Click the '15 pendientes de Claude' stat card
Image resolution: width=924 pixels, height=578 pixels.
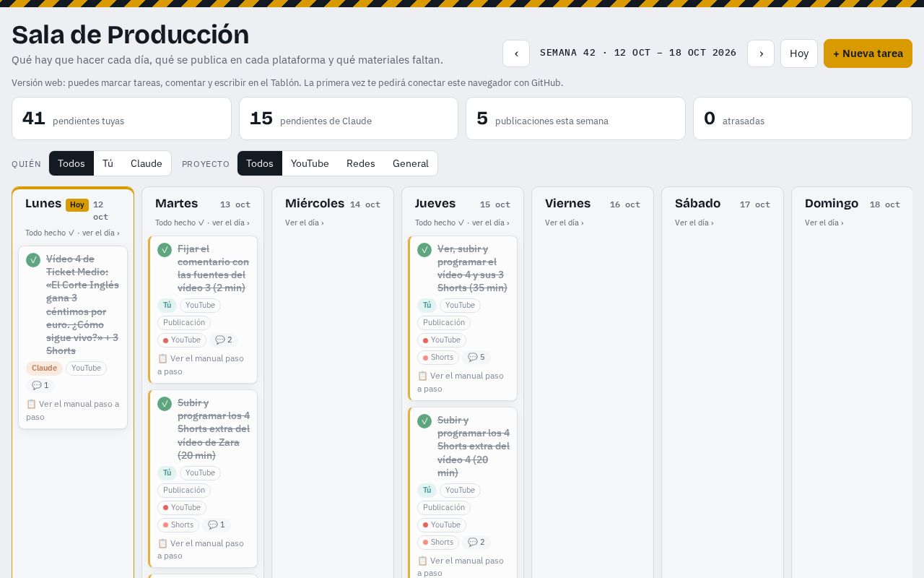349,118
